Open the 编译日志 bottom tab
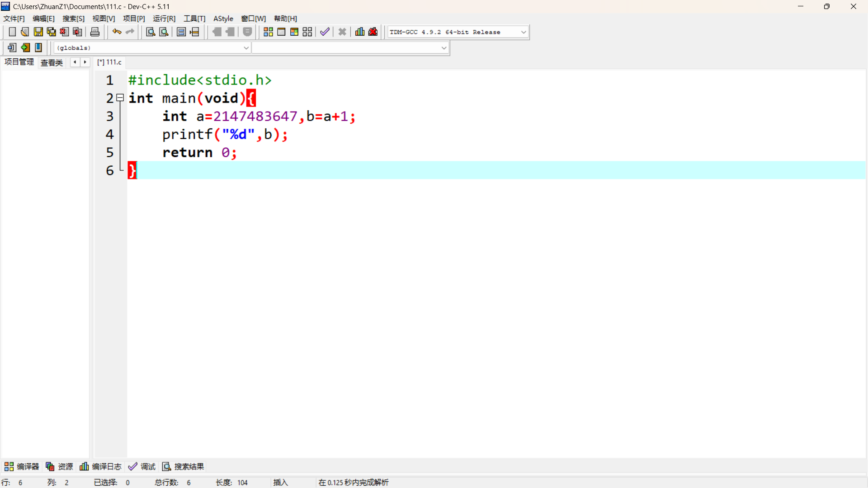This screenshot has width=868, height=488. (x=101, y=466)
